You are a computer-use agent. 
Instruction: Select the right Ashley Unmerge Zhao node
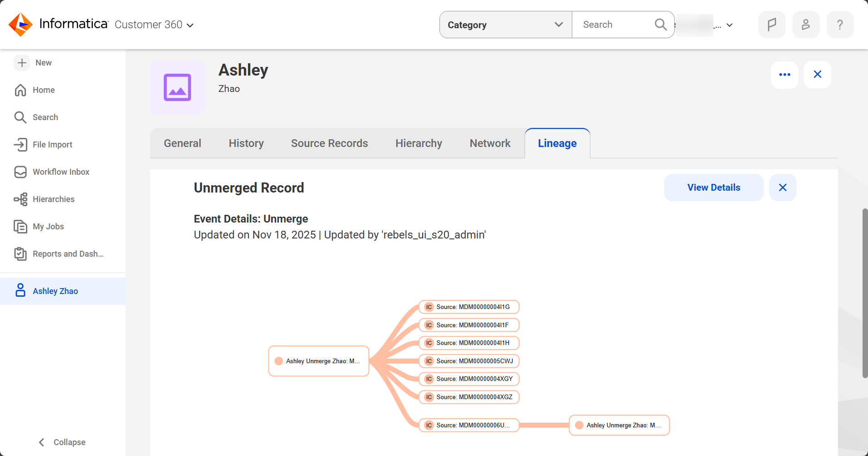[619, 425]
